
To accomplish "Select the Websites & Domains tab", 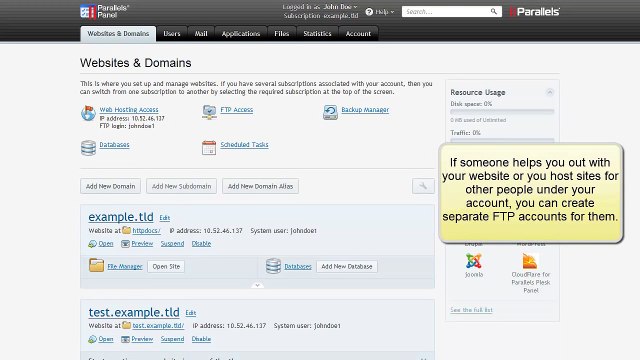I will point(118,34).
